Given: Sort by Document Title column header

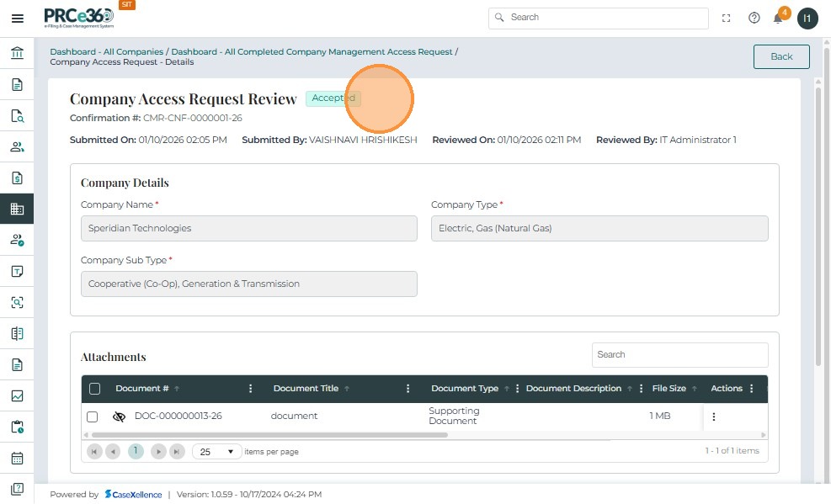Looking at the screenshot, I should coord(306,388).
